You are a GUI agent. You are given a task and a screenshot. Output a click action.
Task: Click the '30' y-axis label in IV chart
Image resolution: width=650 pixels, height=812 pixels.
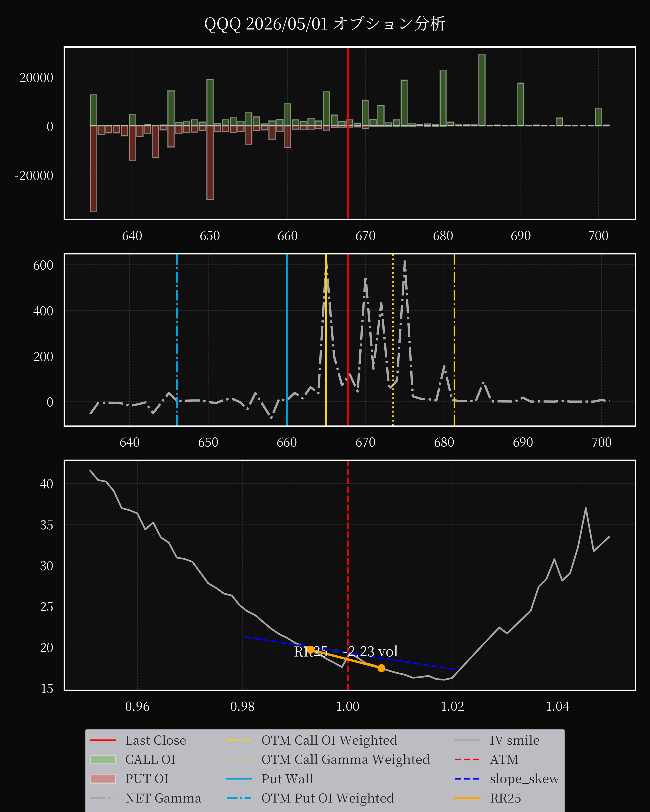[46, 566]
